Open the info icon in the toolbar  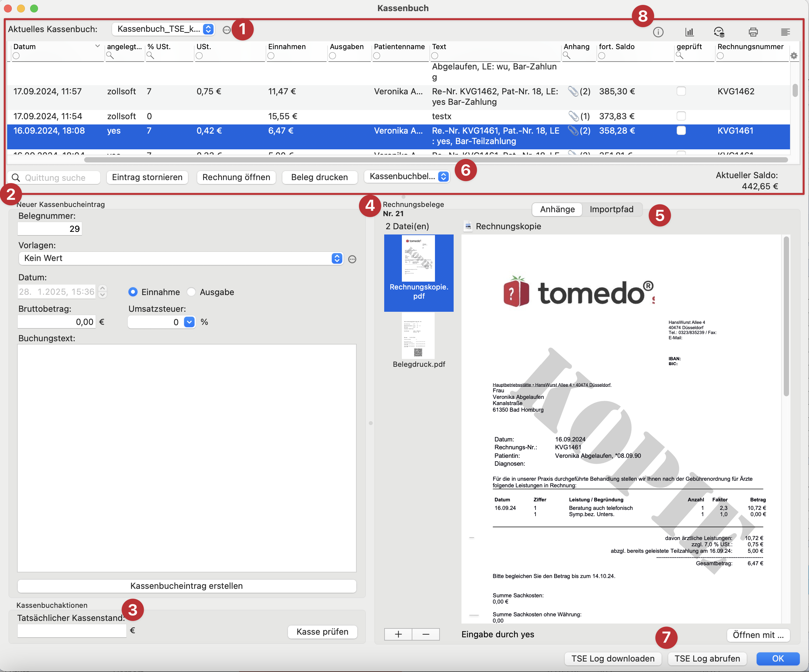coord(658,32)
